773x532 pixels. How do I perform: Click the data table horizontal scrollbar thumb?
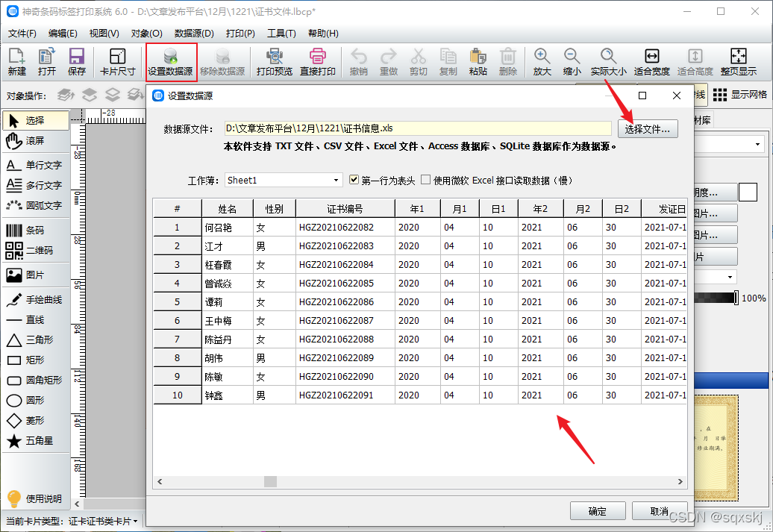click(x=270, y=481)
